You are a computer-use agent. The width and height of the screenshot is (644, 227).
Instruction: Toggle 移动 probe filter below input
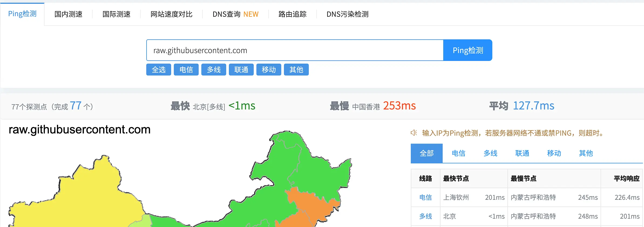click(269, 70)
